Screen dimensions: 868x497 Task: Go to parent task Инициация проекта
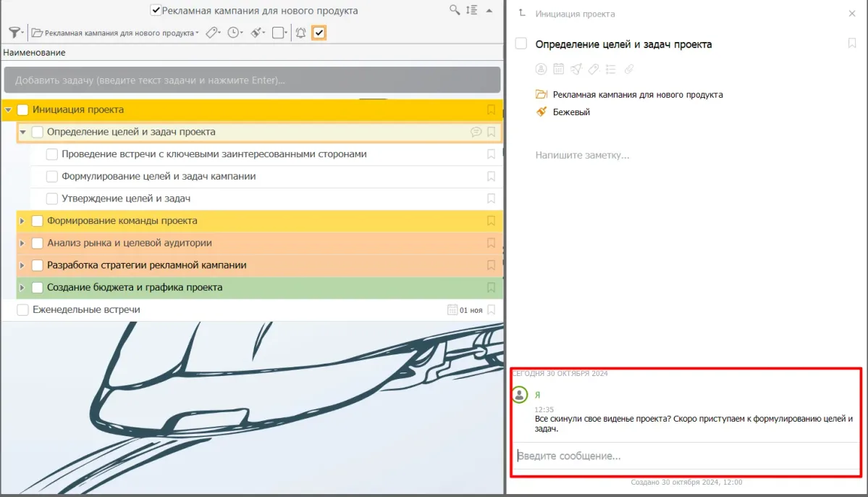[x=575, y=14]
